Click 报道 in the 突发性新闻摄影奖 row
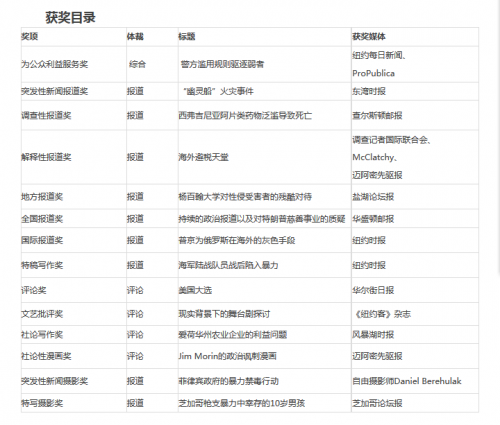 coord(135,381)
